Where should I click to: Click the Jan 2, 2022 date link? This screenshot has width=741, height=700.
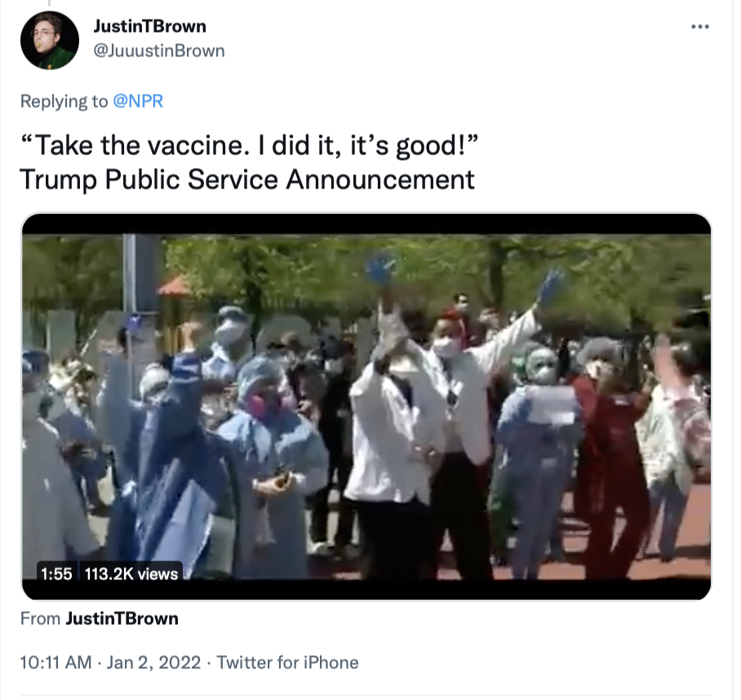coord(153,662)
